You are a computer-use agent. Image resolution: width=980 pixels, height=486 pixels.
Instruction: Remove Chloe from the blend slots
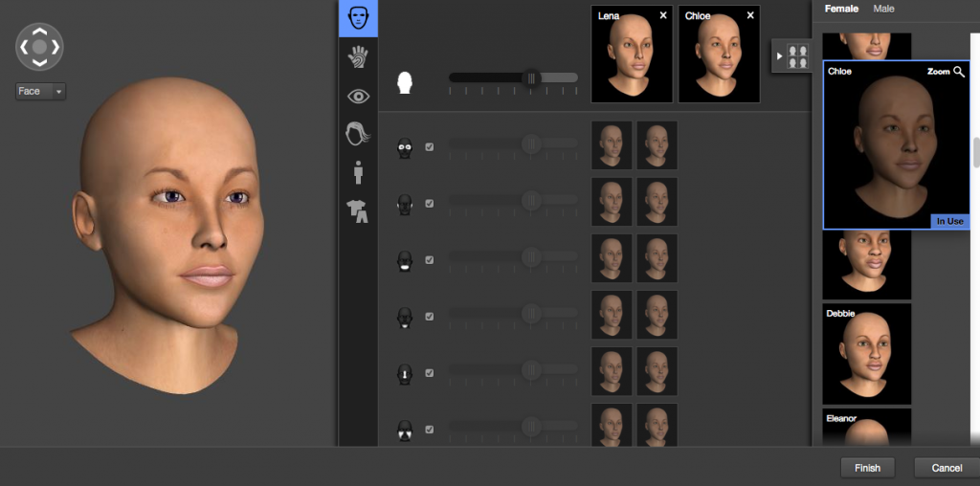750,15
